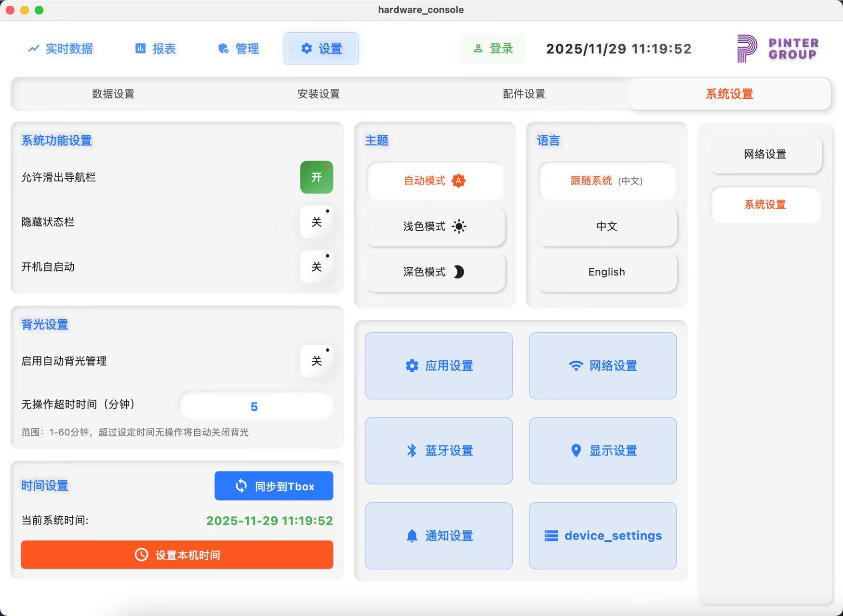
Task: Open 应用设置 via the gear icon
Action: click(439, 366)
